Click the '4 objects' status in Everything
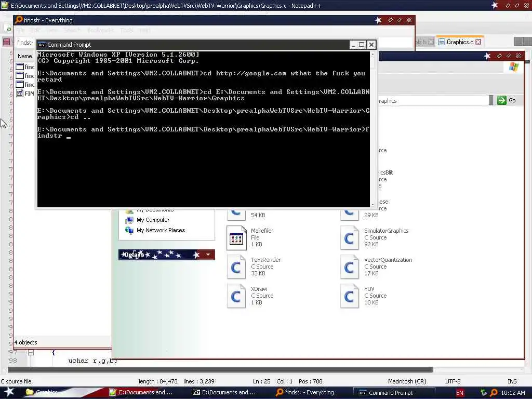This screenshot has height=399, width=532. (x=26, y=342)
